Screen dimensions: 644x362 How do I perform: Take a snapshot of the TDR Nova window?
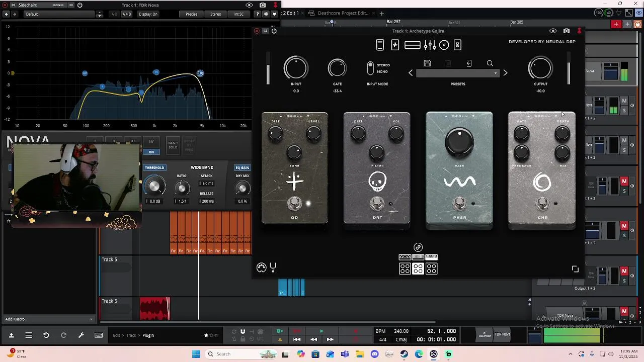[263, 5]
